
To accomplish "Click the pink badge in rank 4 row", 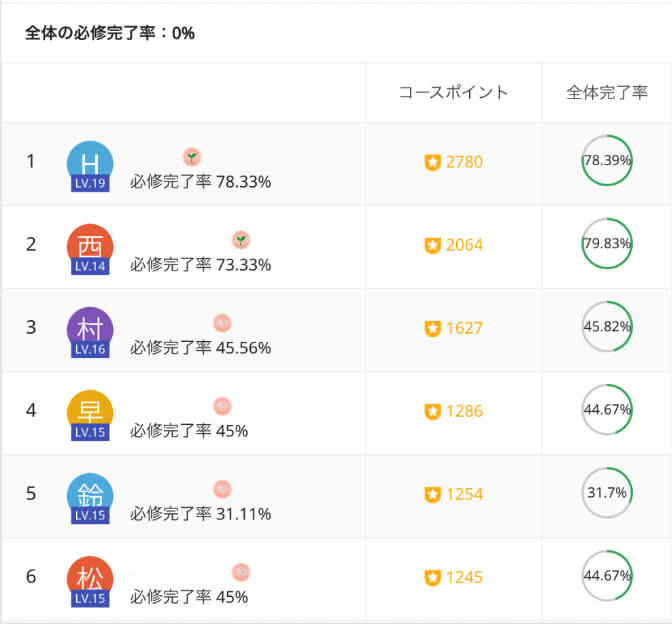I will (222, 406).
